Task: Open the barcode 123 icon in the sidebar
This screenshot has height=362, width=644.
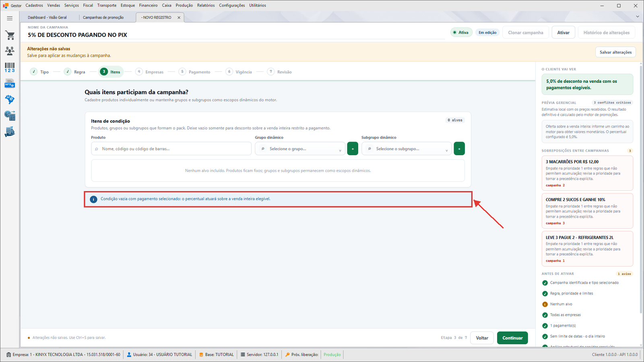Action: (10, 67)
